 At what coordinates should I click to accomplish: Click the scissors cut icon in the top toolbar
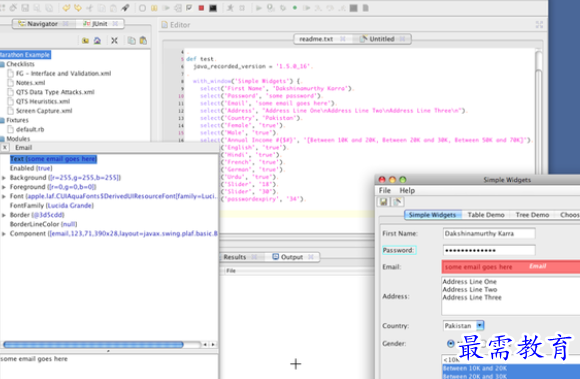pos(90,8)
